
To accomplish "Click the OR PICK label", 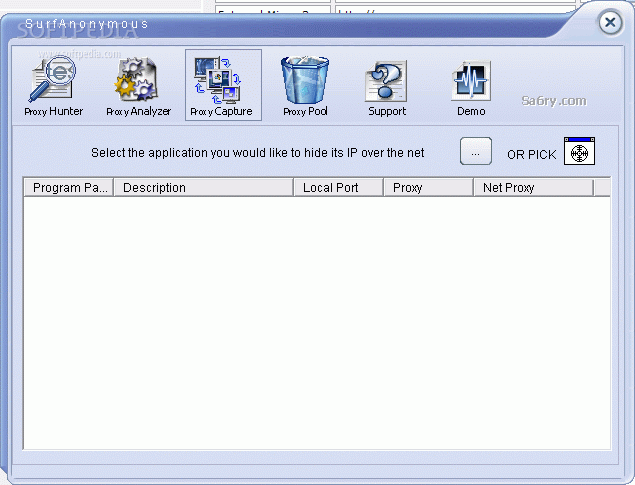I will coord(532,155).
